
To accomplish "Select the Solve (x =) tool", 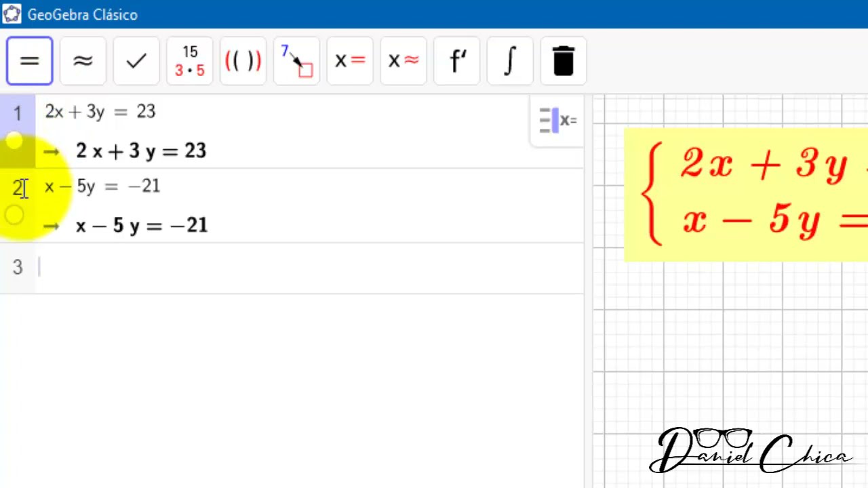I will (350, 61).
